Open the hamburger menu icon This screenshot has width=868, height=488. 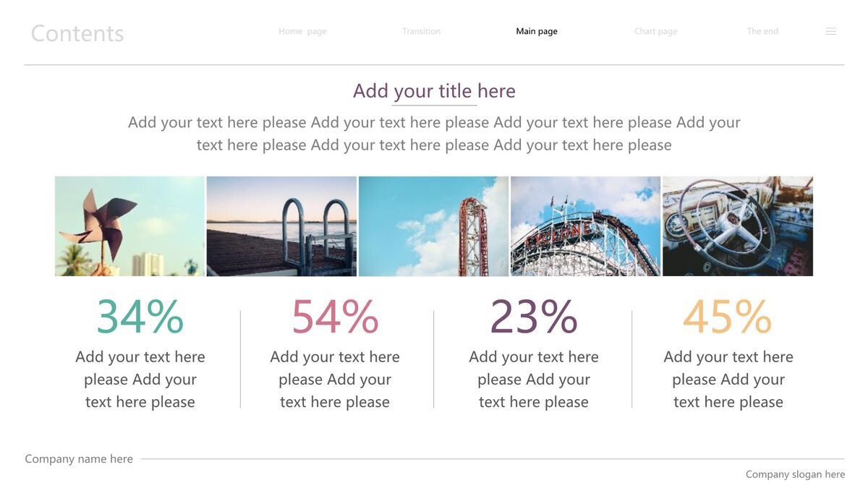(831, 31)
